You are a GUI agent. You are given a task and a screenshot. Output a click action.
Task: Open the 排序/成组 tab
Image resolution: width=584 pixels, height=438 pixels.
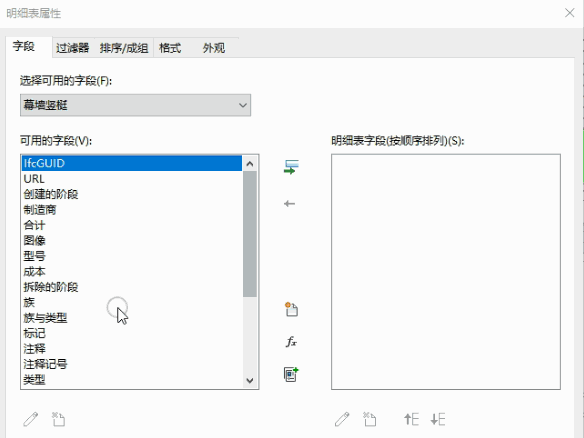pyautogui.click(x=124, y=48)
